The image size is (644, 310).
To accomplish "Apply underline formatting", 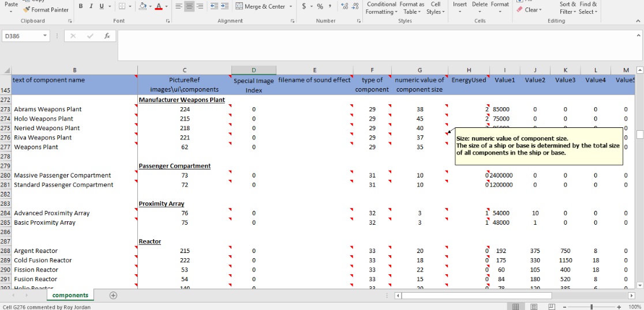I will [101, 6].
